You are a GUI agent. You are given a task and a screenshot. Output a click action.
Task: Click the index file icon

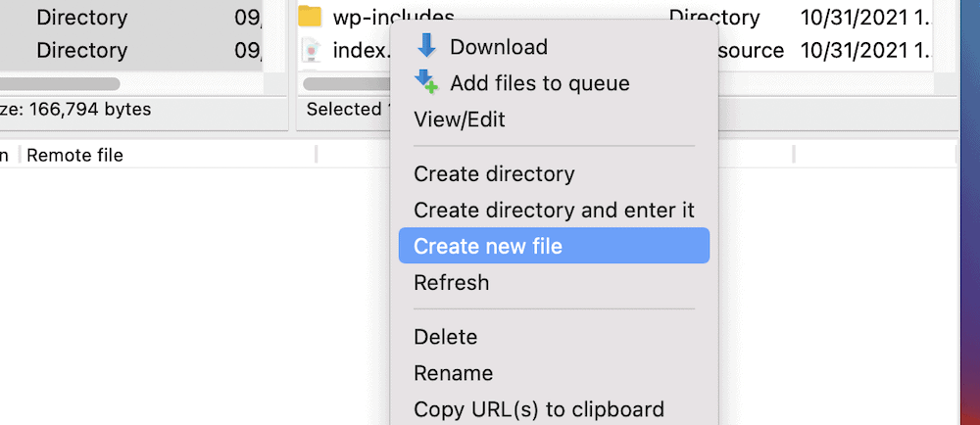pyautogui.click(x=311, y=50)
